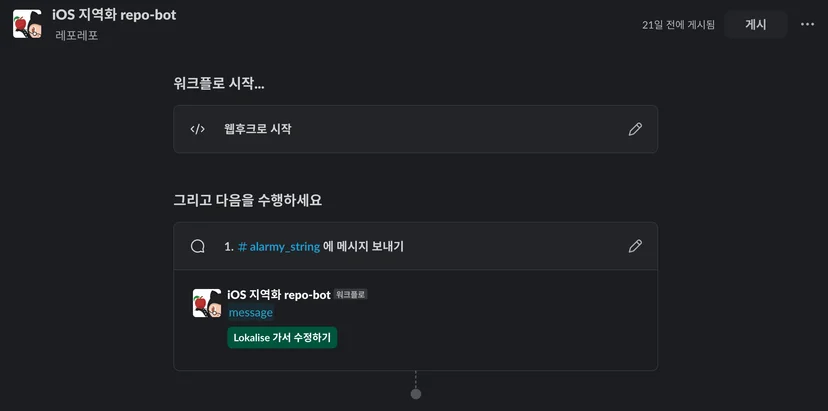The width and height of the screenshot is (828, 411).
Task: Click the webhook code brackets icon
Action: click(x=197, y=129)
